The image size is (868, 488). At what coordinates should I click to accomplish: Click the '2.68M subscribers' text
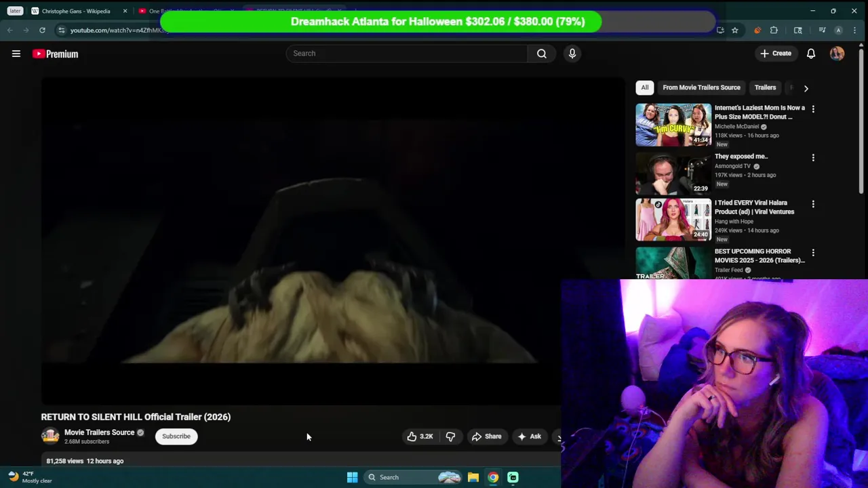pyautogui.click(x=87, y=442)
